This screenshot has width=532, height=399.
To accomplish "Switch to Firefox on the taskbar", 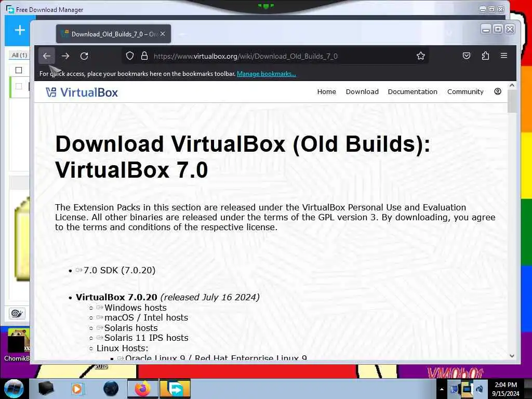I will (142, 389).
